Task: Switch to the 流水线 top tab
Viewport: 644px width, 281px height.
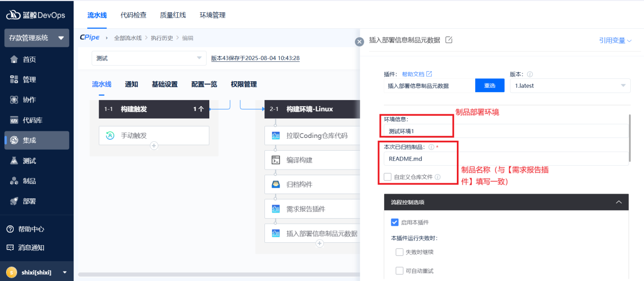Action: click(x=97, y=15)
